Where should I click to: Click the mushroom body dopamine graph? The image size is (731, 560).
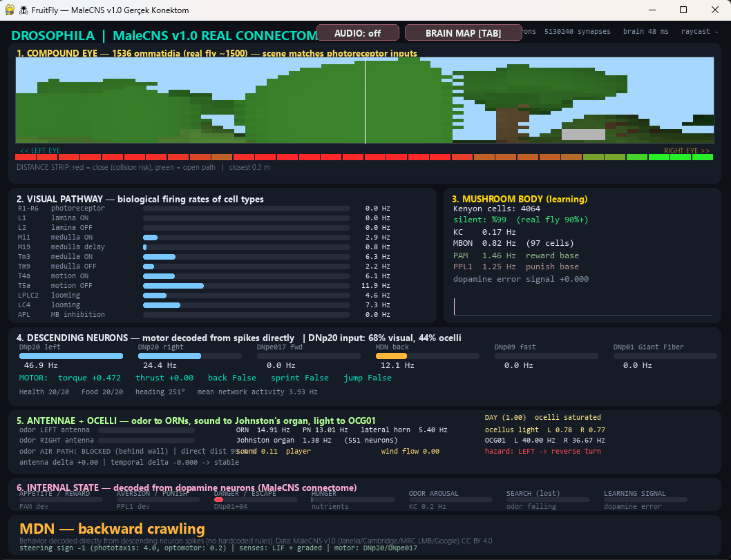(x=582, y=307)
